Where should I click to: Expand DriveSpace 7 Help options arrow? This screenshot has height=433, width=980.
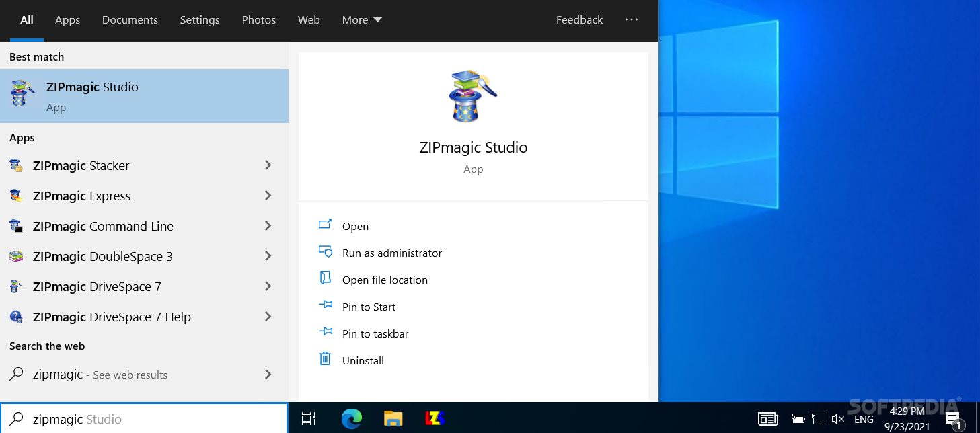[x=268, y=317]
